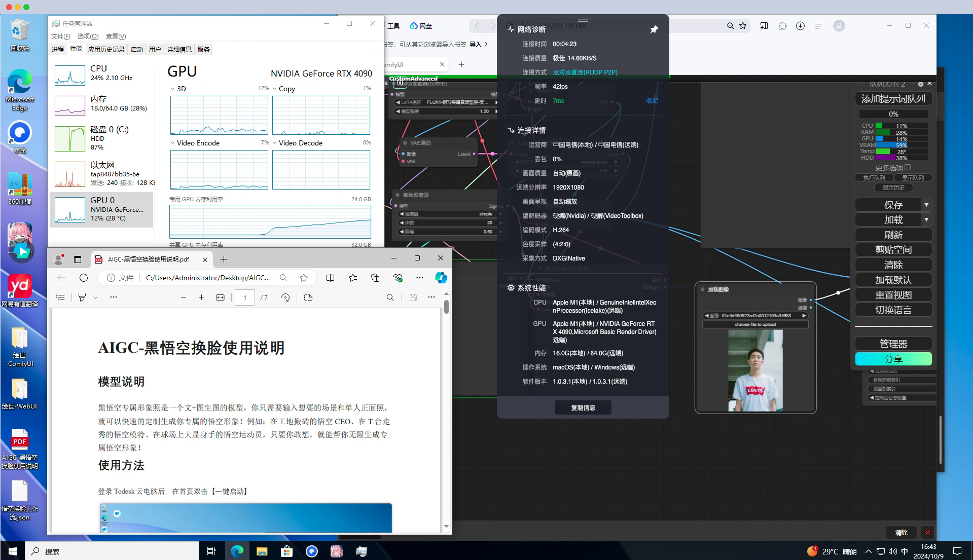
Task: Click the VRAM 59% usage bar
Action: 902,145
